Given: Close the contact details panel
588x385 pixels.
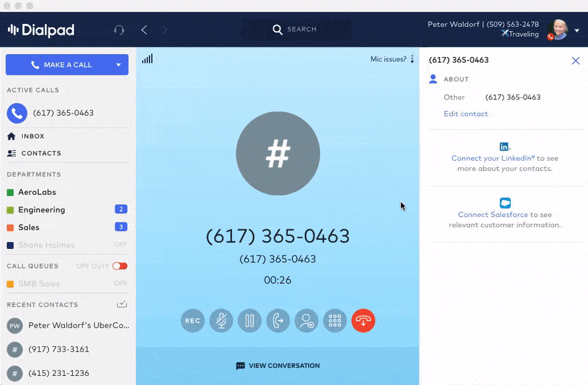Looking at the screenshot, I should coord(576,61).
